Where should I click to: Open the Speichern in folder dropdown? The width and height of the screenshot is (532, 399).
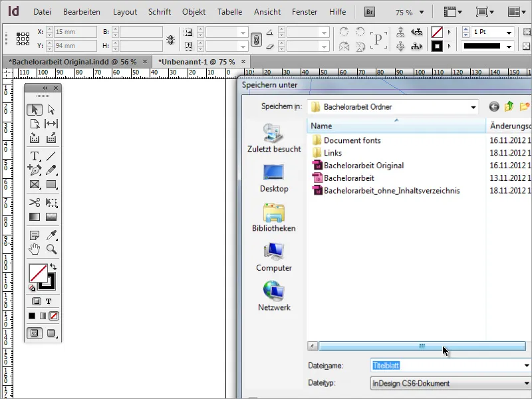tap(473, 107)
